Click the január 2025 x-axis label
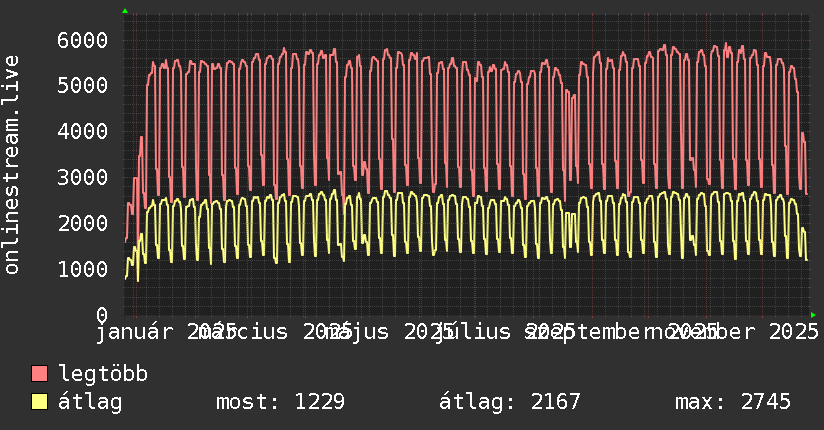Screen dimensions: 824x430 click(x=165, y=332)
